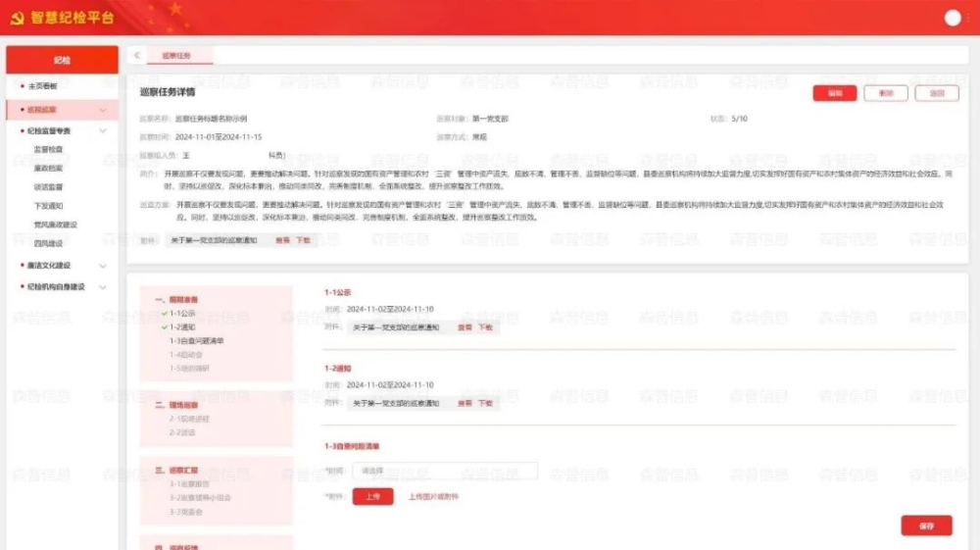Click the red 上传 upload button

pos(372,496)
